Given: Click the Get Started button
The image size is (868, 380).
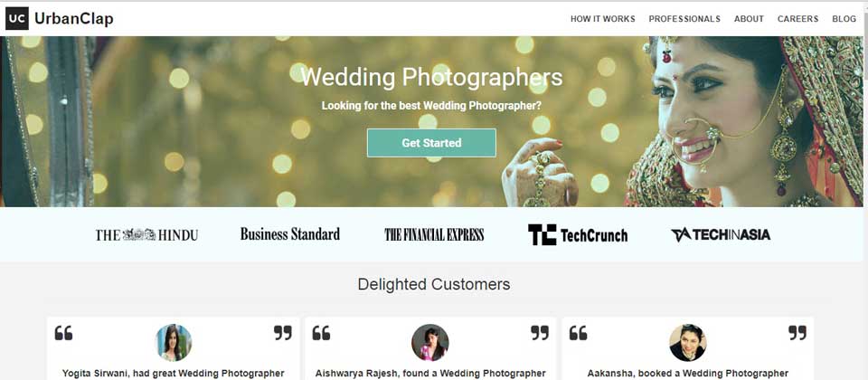Looking at the screenshot, I should pyautogui.click(x=432, y=143).
